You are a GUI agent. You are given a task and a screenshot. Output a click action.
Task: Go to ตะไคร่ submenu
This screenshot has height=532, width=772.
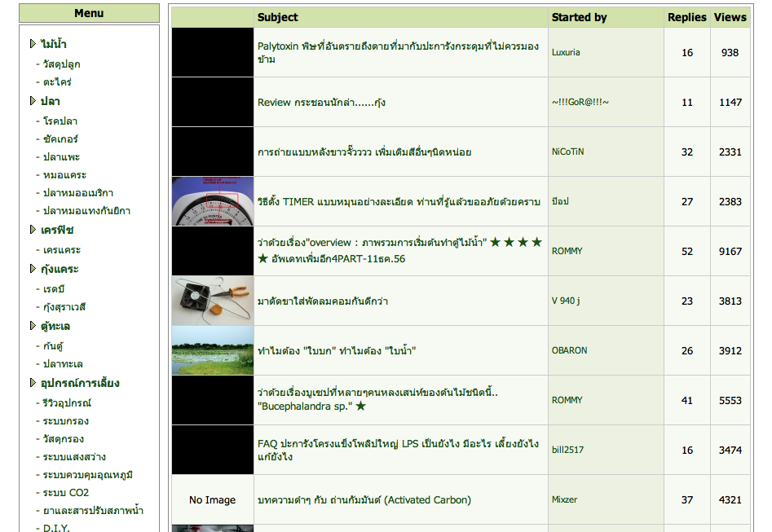tap(57, 81)
